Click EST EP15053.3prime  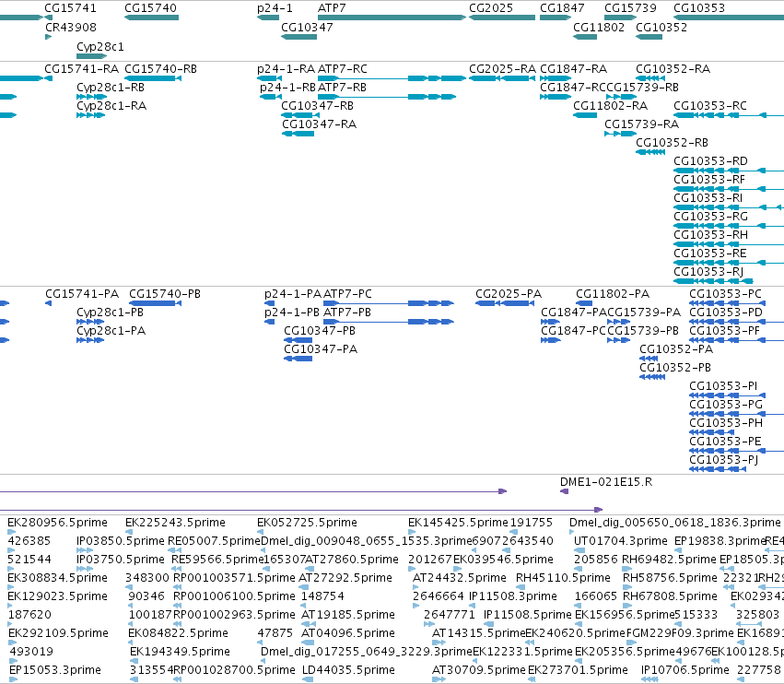pos(13,679)
